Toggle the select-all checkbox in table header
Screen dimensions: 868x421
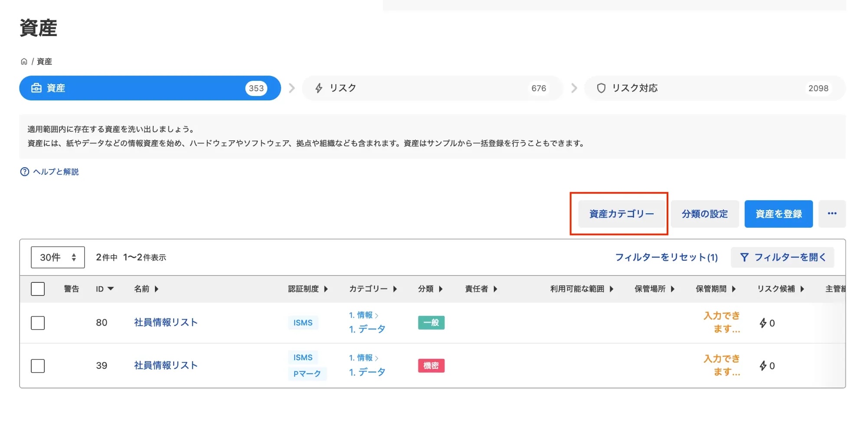click(38, 289)
